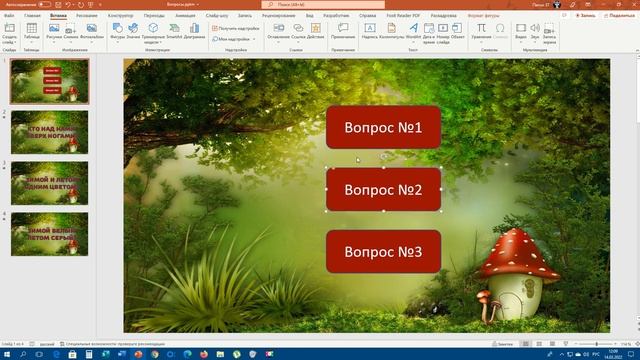This screenshot has height=360, width=640.
Task: Click the Chrome icon in taskbar
Action: pyautogui.click(x=155, y=354)
